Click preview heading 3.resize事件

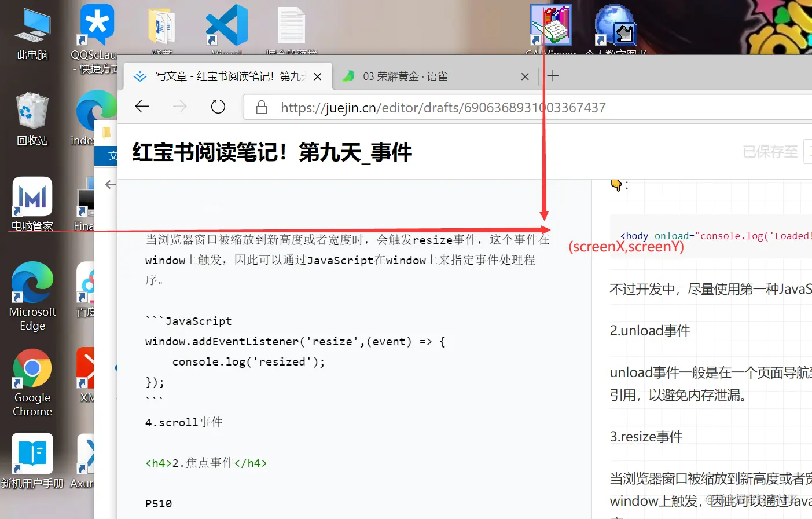[x=646, y=437]
